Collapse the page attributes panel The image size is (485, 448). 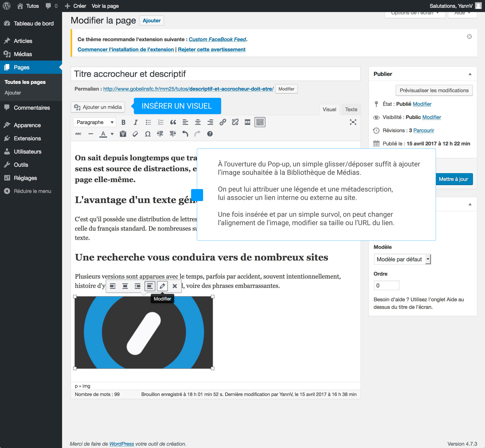pos(470,204)
